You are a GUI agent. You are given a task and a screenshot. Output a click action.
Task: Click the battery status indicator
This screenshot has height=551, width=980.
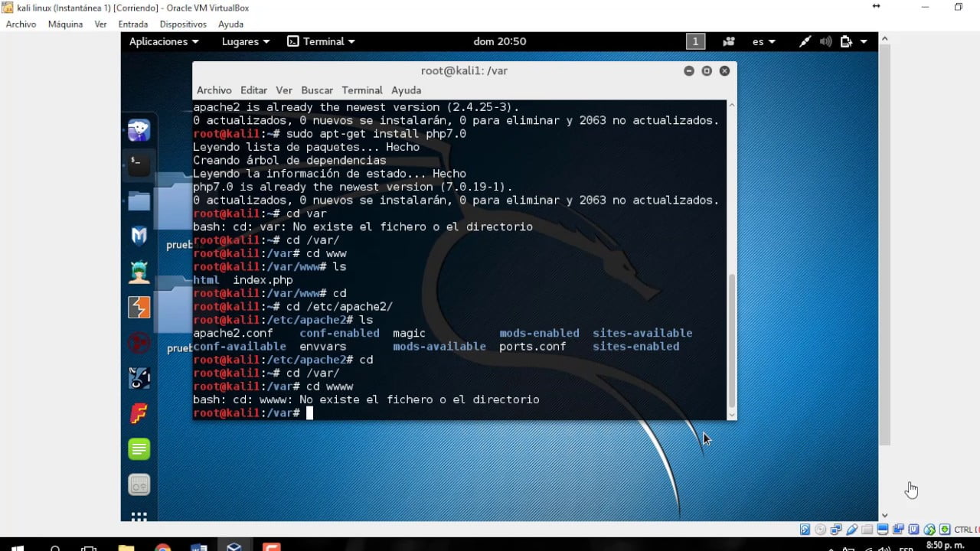(844, 41)
